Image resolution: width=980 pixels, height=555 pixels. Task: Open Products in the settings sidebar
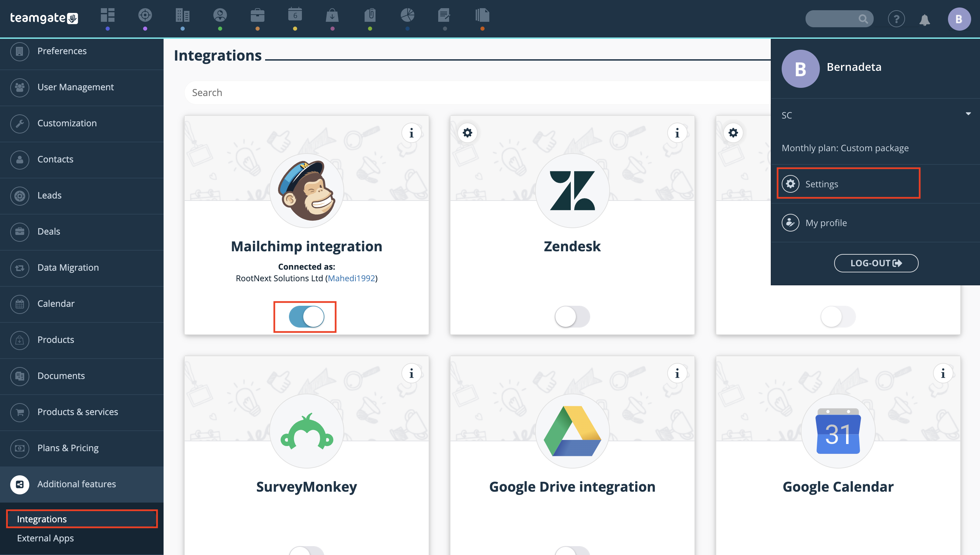(x=82, y=340)
